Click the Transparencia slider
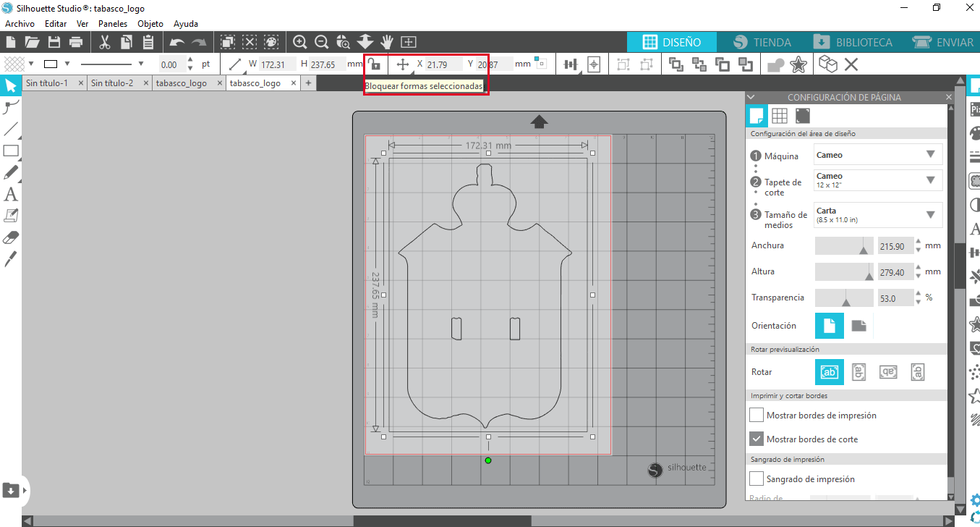Viewport: 980px width, 527px height. click(844, 298)
